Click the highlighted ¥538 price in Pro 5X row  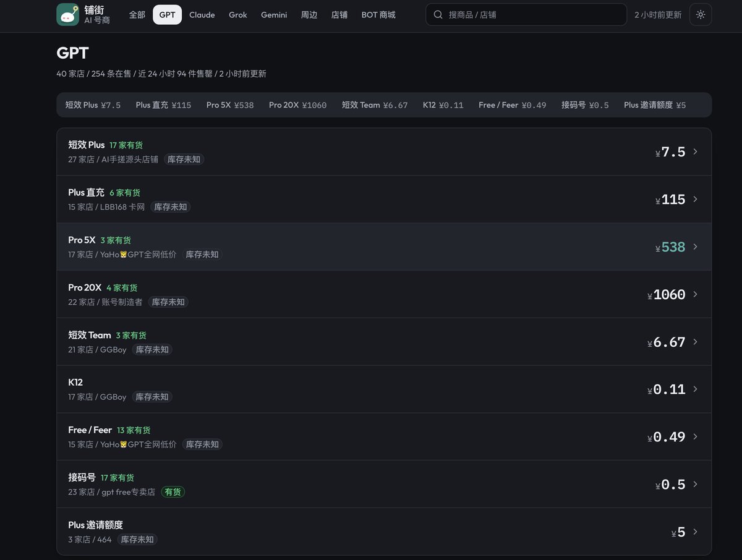(x=670, y=247)
